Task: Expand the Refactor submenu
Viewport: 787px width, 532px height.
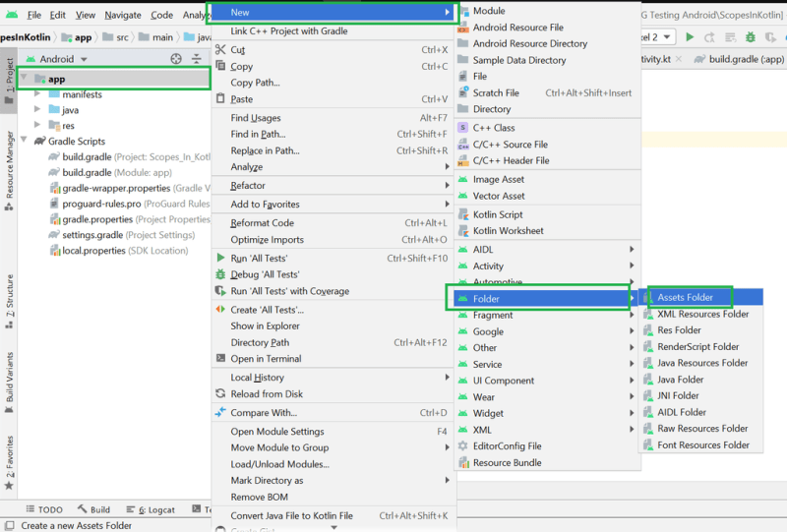Action: click(x=333, y=186)
